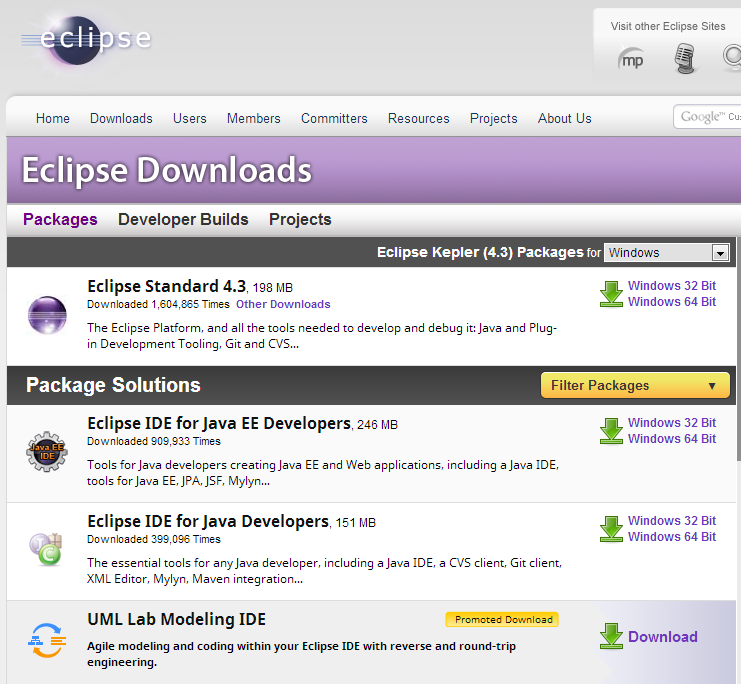Image resolution: width=741 pixels, height=684 pixels.
Task: Download Java Developers Windows 64 Bit
Action: [x=672, y=537]
